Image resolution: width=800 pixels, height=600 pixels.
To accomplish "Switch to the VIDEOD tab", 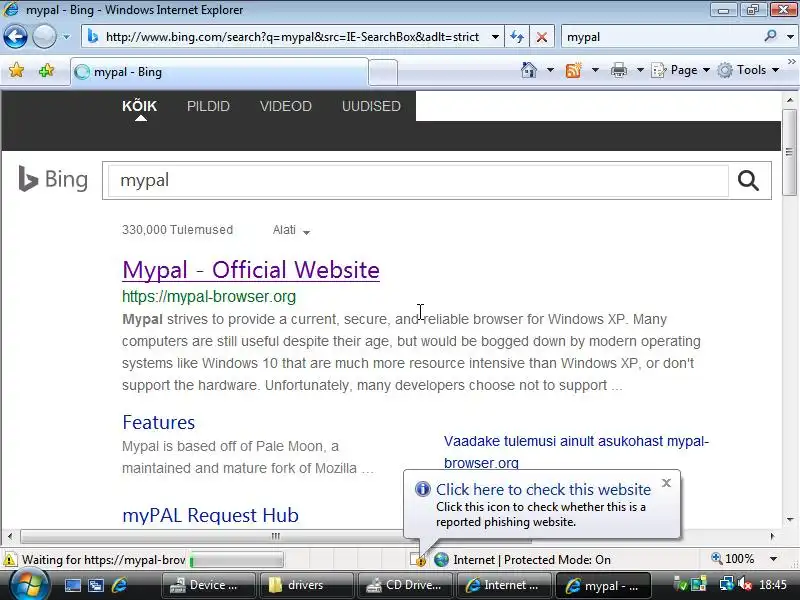I will (285, 106).
